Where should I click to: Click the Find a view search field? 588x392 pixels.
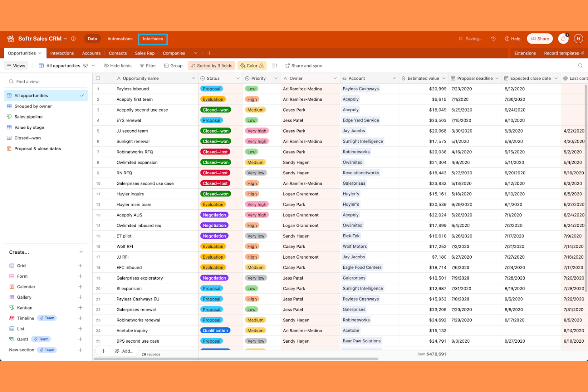point(46,81)
